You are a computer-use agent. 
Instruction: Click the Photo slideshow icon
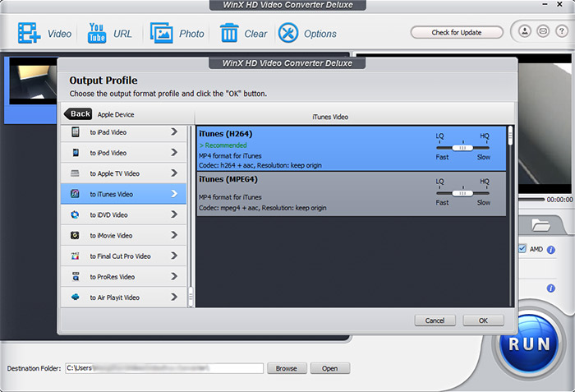(x=161, y=33)
